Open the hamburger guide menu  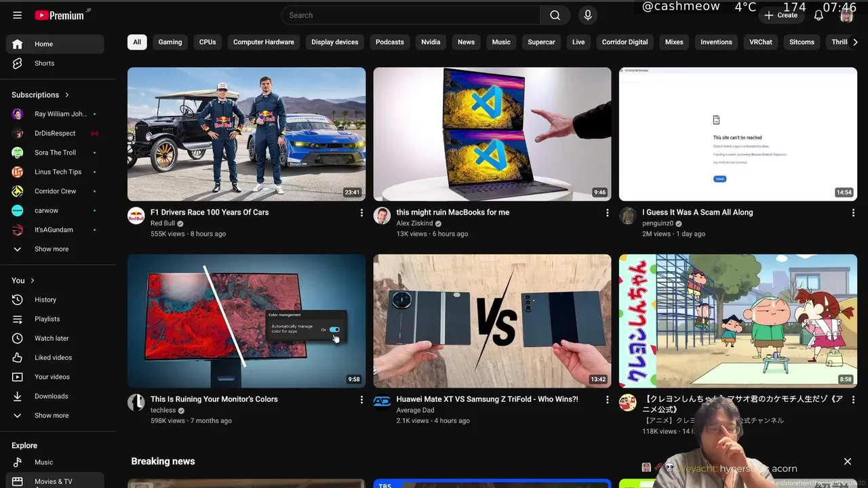[x=17, y=15]
